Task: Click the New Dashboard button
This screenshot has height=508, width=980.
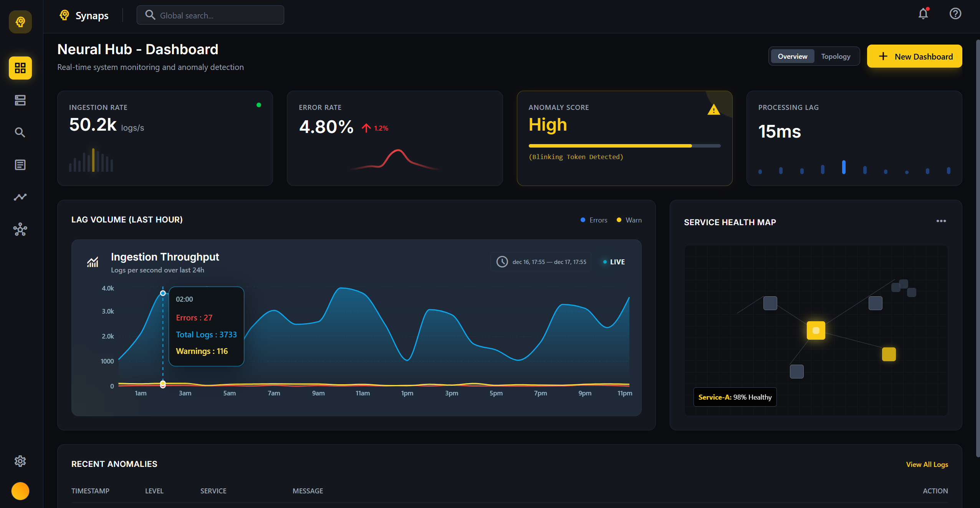Action: [x=914, y=56]
